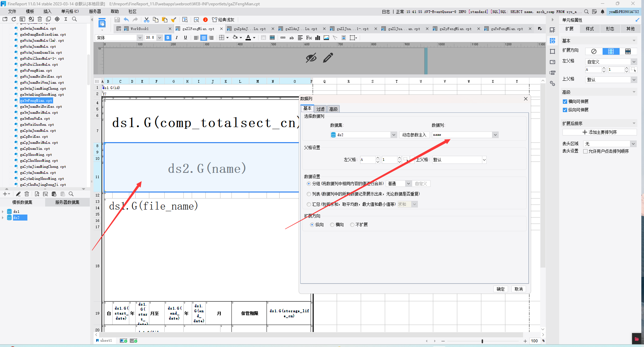Switch to the 过滤 tab in dialog
The image size is (644, 347).
pos(320,109)
